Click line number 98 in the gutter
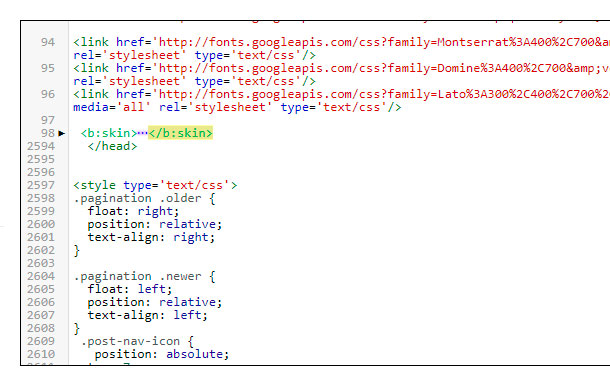This screenshot has height=386, width=610. (48, 133)
